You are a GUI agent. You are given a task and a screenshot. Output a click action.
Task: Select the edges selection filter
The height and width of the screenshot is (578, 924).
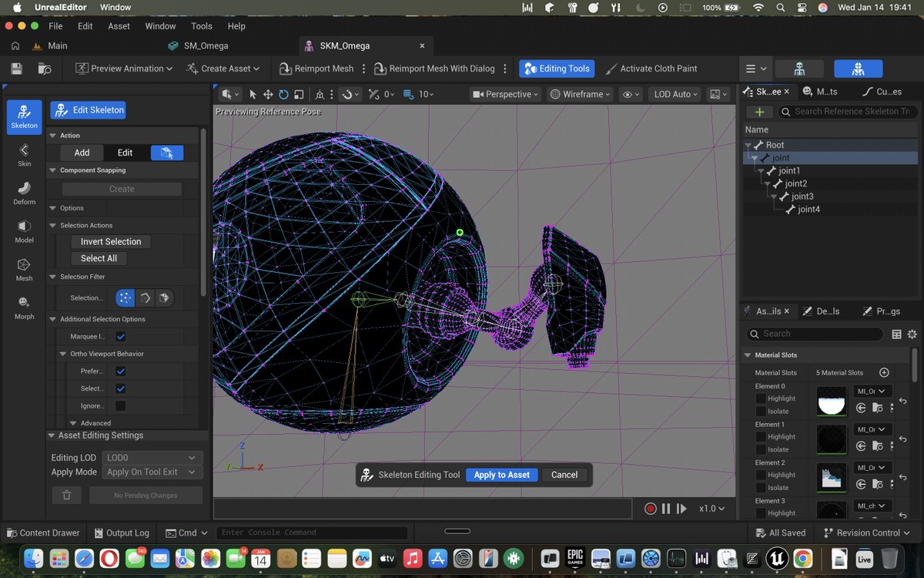tap(145, 297)
